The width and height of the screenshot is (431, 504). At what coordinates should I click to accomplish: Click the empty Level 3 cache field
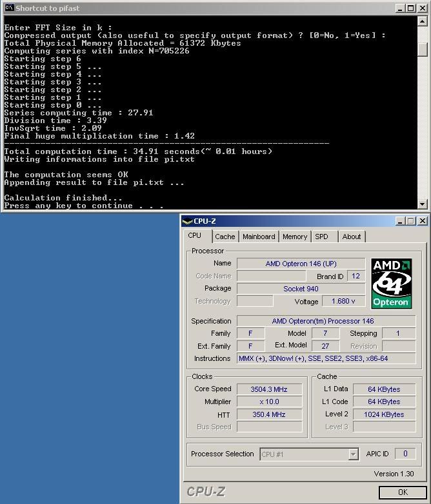point(384,427)
